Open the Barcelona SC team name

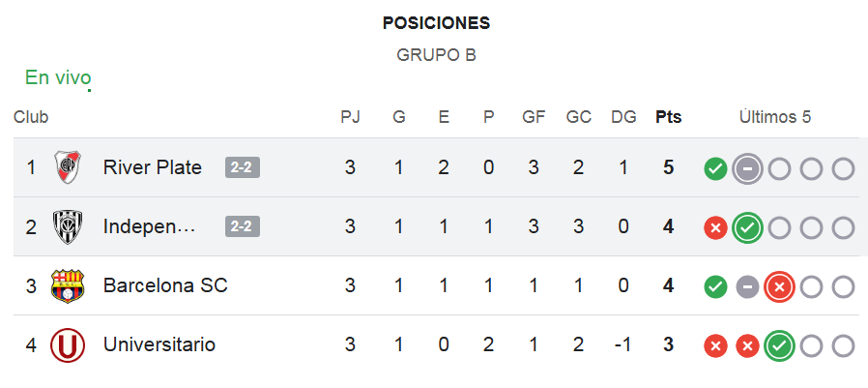click(x=165, y=286)
